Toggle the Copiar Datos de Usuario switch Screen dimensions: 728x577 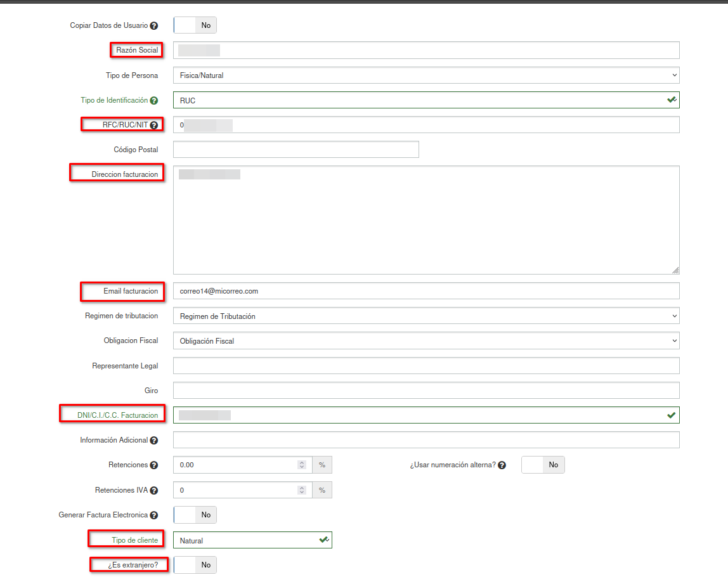click(x=195, y=25)
